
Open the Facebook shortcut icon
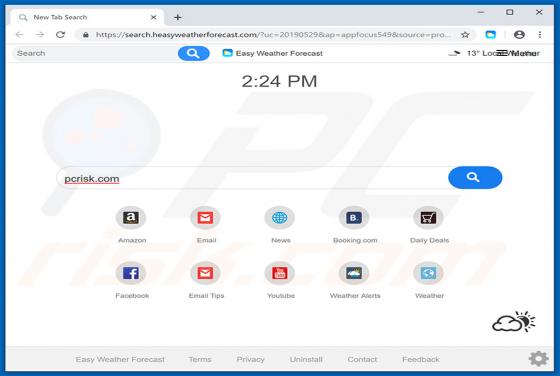coord(131,273)
